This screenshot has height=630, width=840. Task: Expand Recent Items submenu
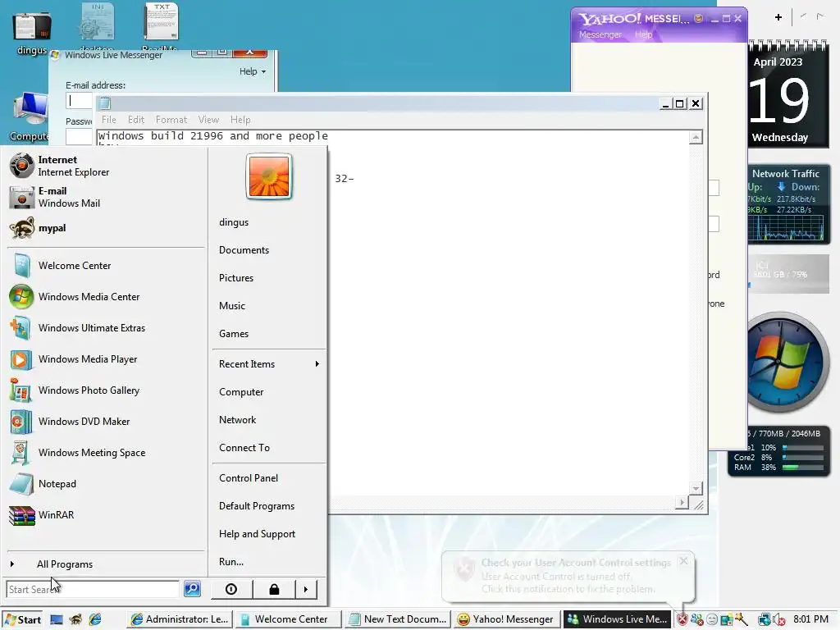pos(269,364)
